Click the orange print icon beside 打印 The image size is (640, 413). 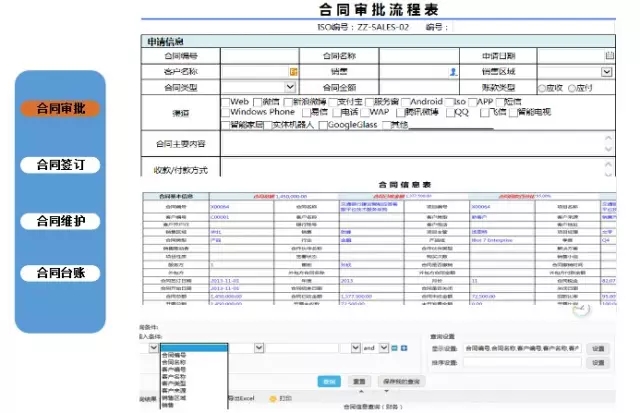click(x=273, y=399)
